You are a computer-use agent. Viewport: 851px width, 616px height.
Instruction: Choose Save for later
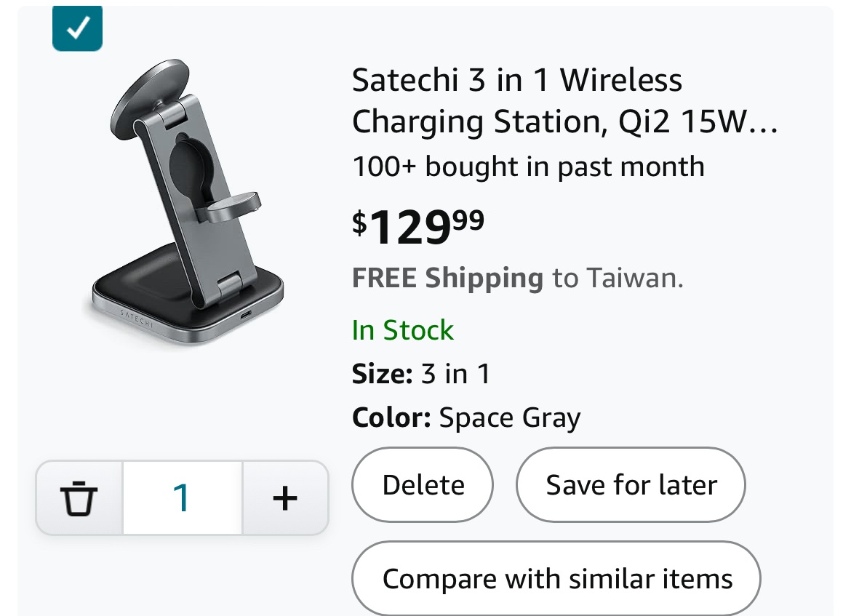coord(631,485)
